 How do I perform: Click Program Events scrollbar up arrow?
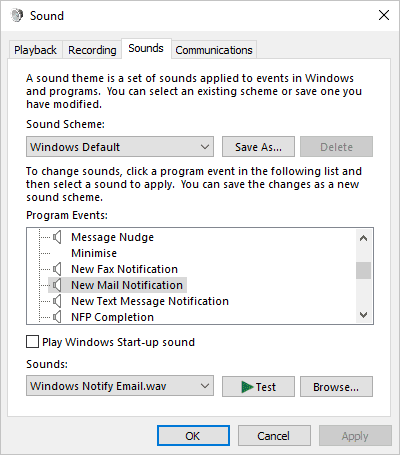tap(364, 238)
